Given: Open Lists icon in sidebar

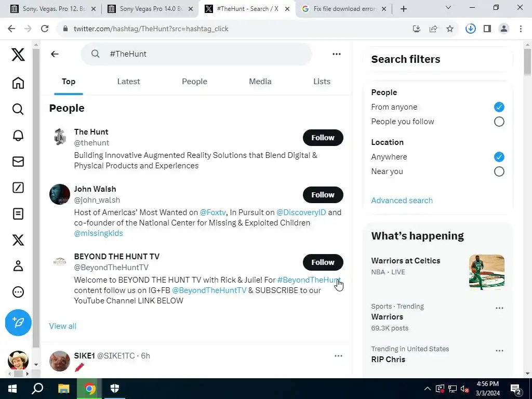Looking at the screenshot, I should (18, 214).
